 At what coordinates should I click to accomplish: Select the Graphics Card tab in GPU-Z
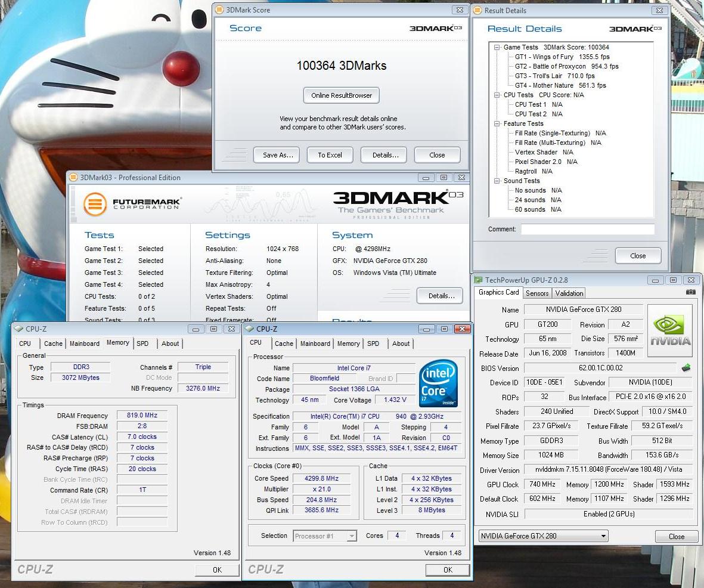tap(498, 292)
